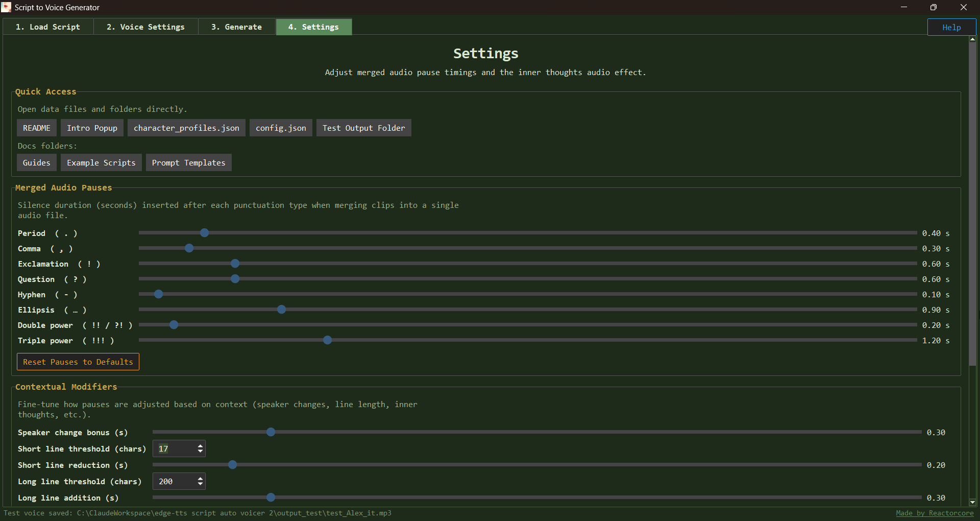980x521 pixels.
Task: Open the Test Output Folder
Action: 363,128
